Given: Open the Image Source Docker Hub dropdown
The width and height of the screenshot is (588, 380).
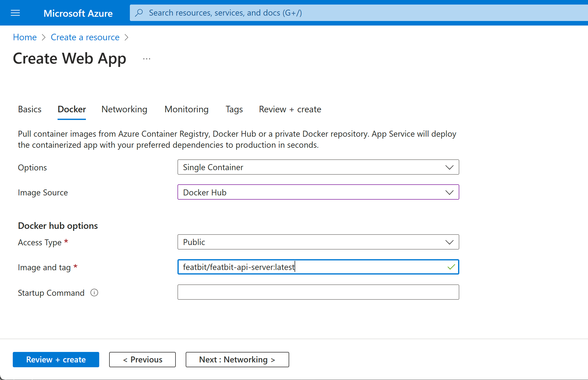Looking at the screenshot, I should (x=318, y=192).
